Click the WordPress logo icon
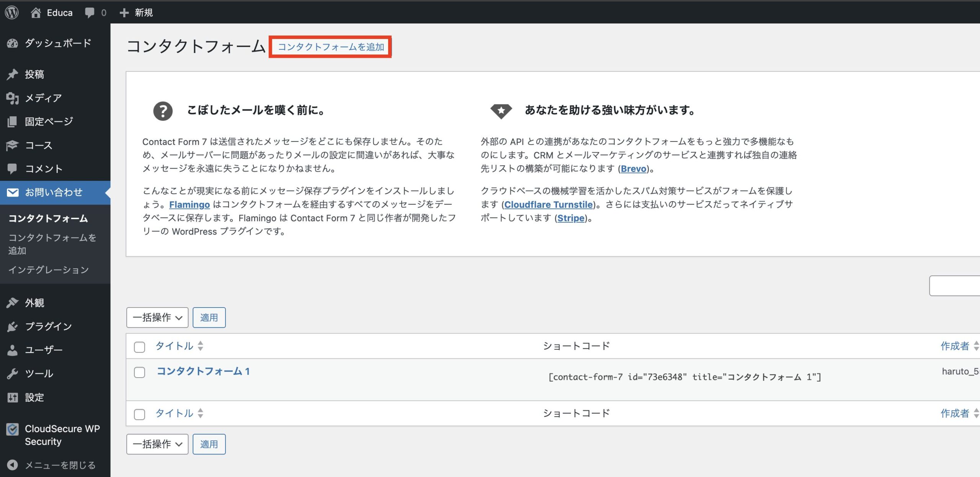 (12, 13)
